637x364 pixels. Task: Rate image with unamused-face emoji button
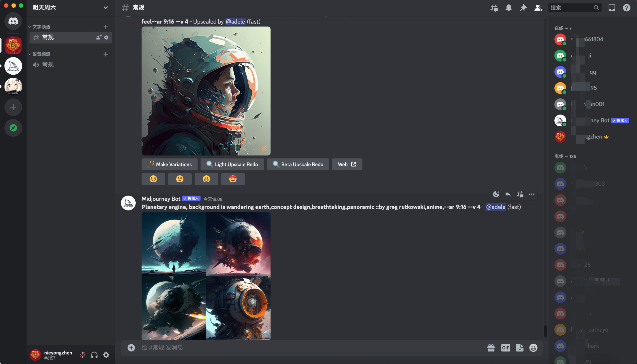tap(180, 179)
